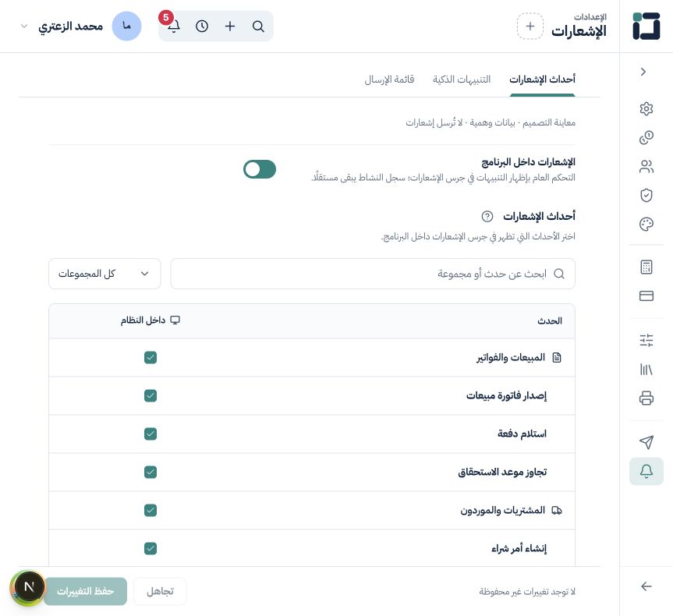
Task: Toggle checkbox for إنشاء أمر شراء
Action: (x=151, y=549)
